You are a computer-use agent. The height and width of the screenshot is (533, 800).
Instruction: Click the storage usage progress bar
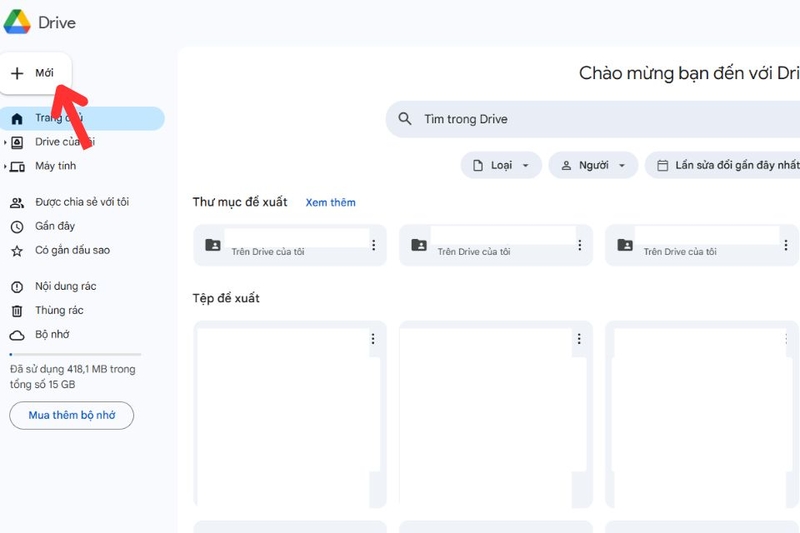pyautogui.click(x=75, y=354)
